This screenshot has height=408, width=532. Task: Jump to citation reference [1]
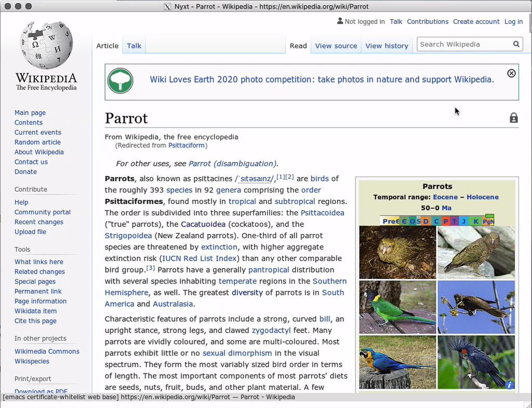point(281,176)
